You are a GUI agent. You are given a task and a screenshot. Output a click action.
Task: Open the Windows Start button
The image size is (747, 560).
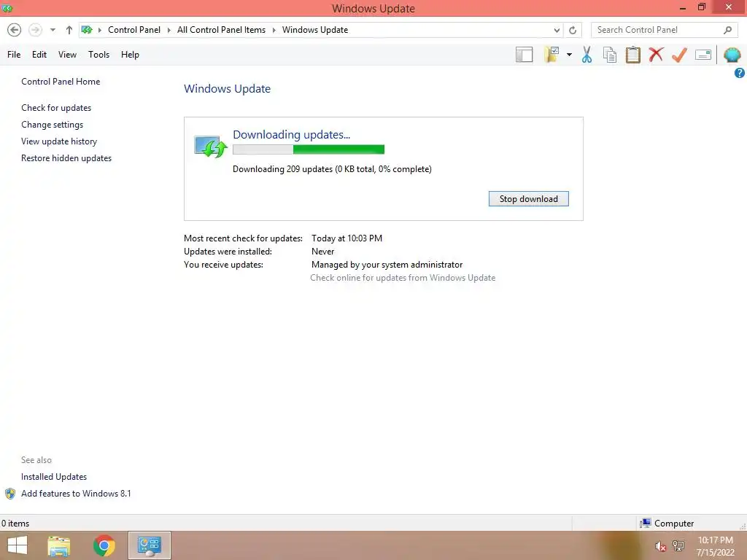(18, 545)
